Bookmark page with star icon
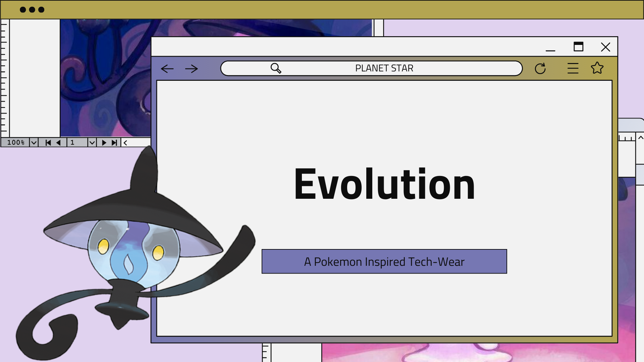Screen dimensions: 644x362 [597, 68]
